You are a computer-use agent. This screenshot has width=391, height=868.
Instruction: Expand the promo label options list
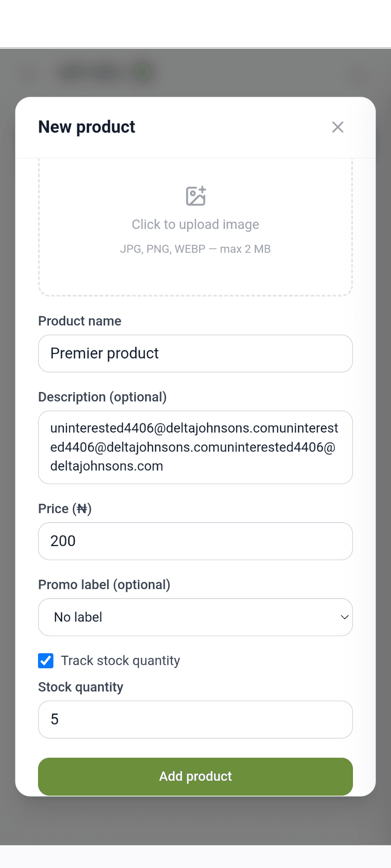click(x=195, y=617)
